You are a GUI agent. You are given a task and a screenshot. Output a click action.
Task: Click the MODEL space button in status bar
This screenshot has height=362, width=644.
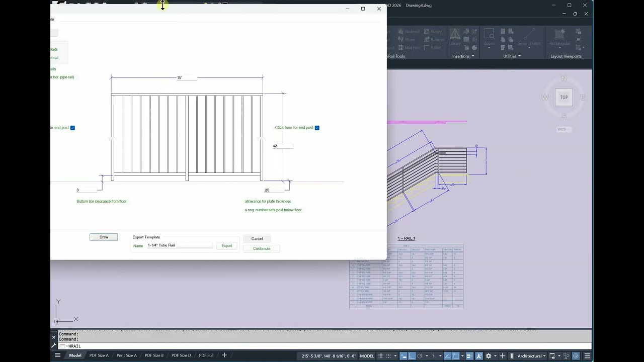tap(367, 356)
